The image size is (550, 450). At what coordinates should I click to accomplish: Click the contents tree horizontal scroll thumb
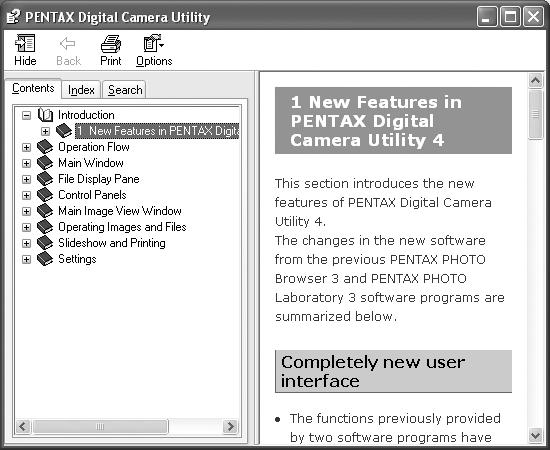pyautogui.click(x=100, y=427)
